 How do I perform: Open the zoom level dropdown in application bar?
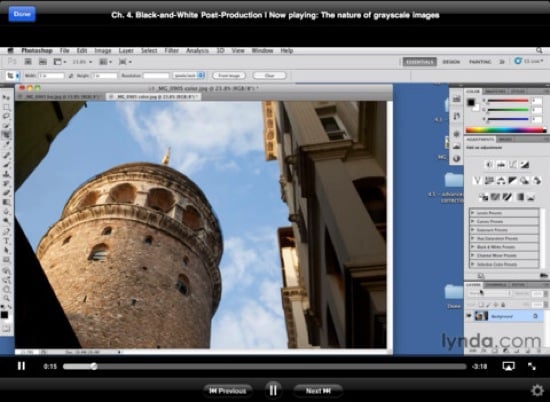82,62
